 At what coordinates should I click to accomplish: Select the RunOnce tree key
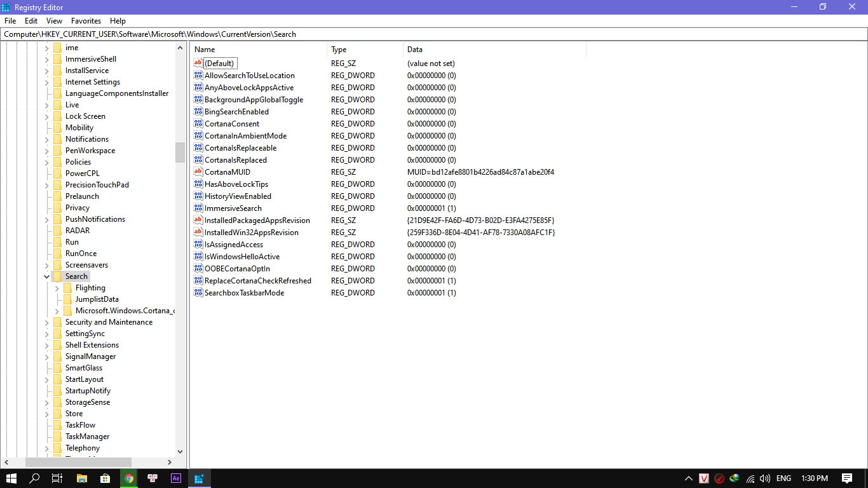click(x=81, y=254)
